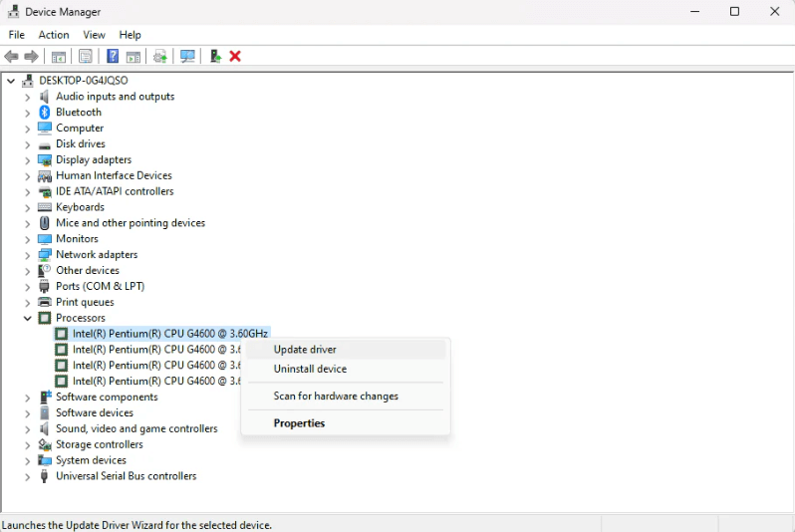Expand the Software components category
Screen dimensions: 795x532
click(x=27, y=398)
